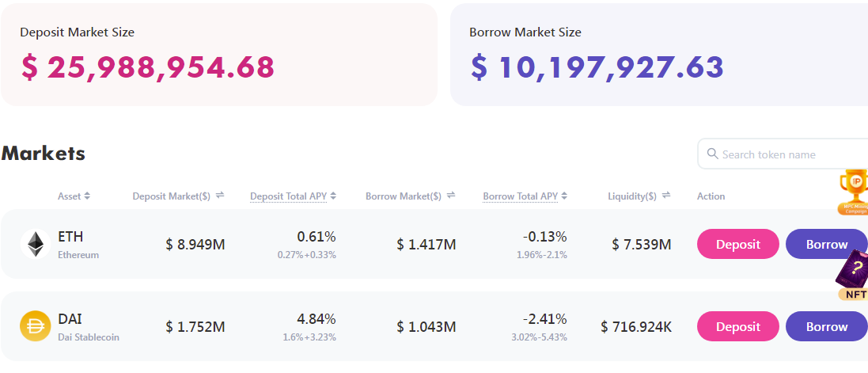
Task: Click DAI deposit APY 4.84%
Action: point(316,319)
